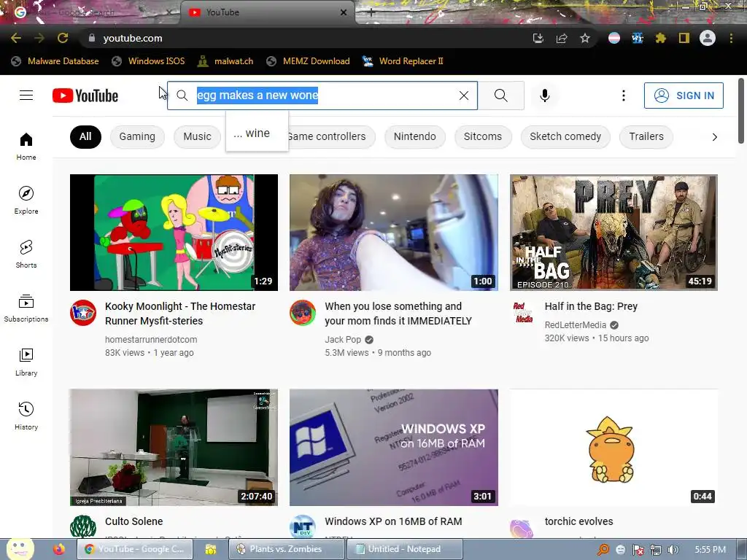The width and height of the screenshot is (747, 560).
Task: Share this page via the share icon
Action: (562, 38)
